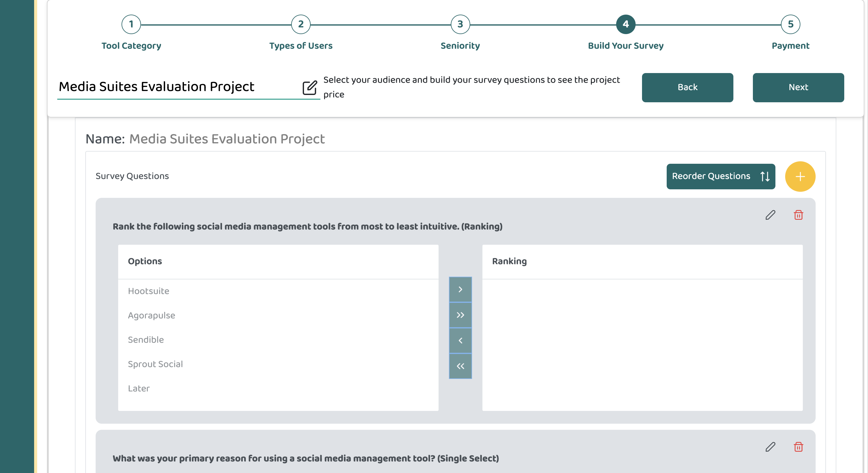This screenshot has width=868, height=473.
Task: Jump to step 3 Seniority
Action: tap(460, 24)
